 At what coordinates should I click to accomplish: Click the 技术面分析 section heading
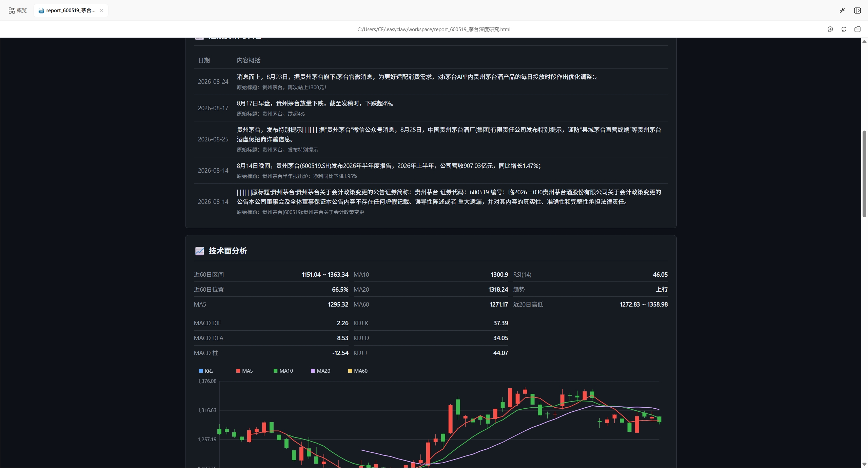click(x=228, y=251)
